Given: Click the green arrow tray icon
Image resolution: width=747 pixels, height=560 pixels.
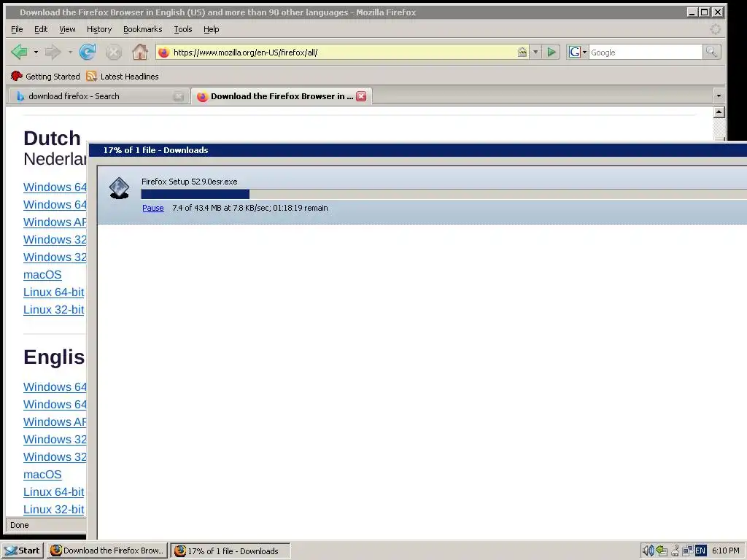Looking at the screenshot, I should 662,551.
